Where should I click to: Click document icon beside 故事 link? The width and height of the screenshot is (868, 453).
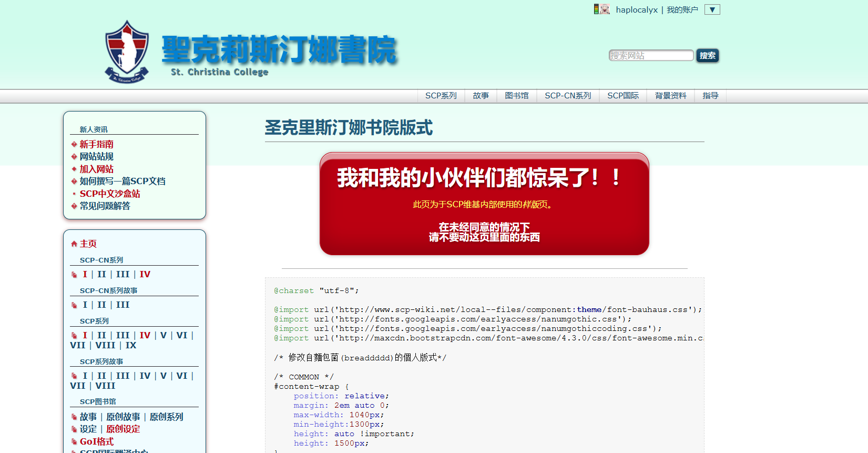click(x=74, y=417)
